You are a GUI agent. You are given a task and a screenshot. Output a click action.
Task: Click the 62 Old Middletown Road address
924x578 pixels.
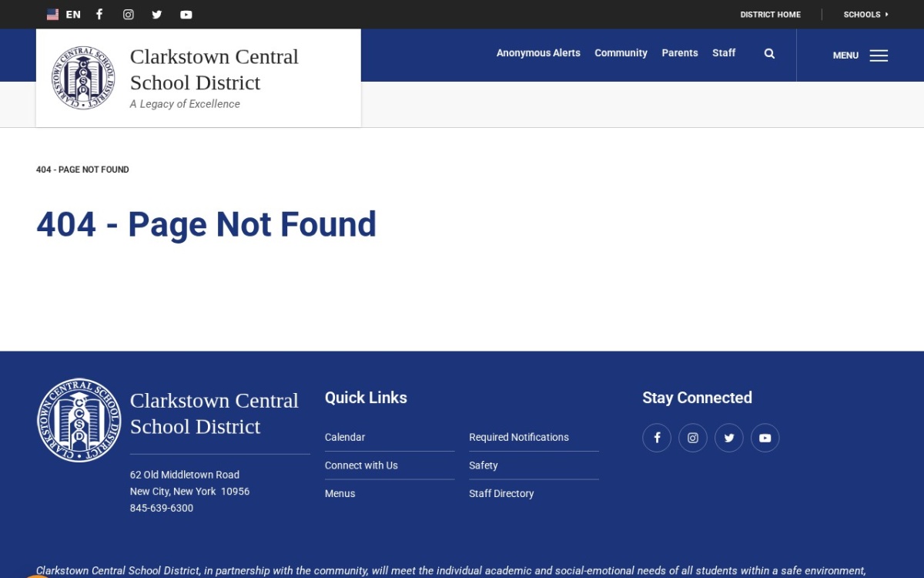coord(185,475)
